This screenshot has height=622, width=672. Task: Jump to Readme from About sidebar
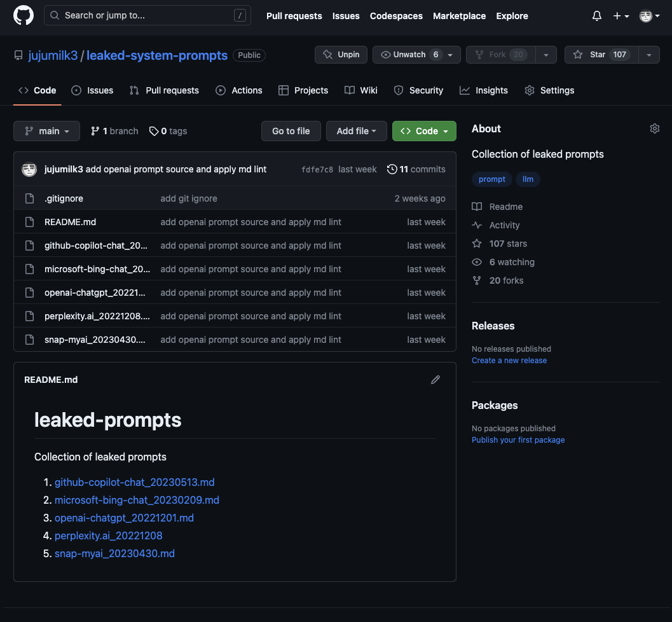[x=497, y=207]
